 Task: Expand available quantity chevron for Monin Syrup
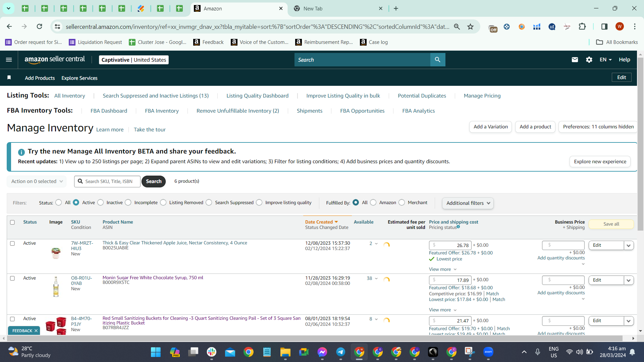[376, 279]
